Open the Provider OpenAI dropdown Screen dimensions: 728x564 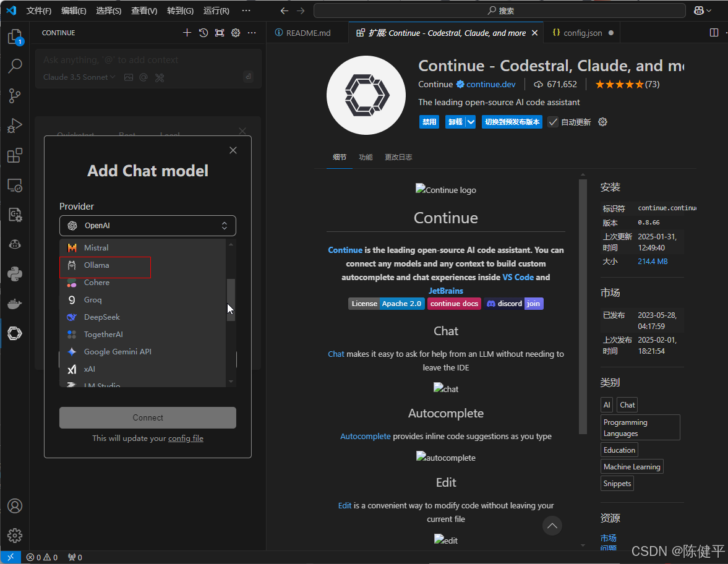tap(148, 226)
